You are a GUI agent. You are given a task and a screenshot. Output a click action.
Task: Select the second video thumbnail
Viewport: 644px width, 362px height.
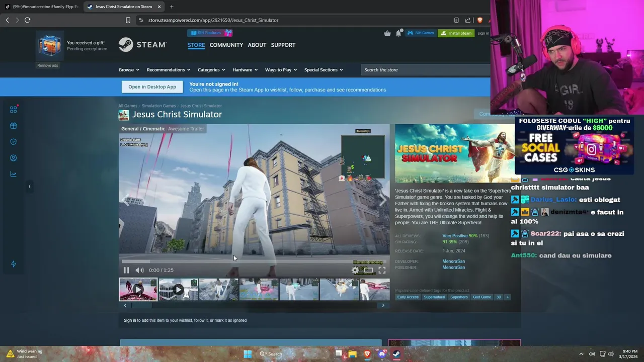pyautogui.click(x=178, y=289)
